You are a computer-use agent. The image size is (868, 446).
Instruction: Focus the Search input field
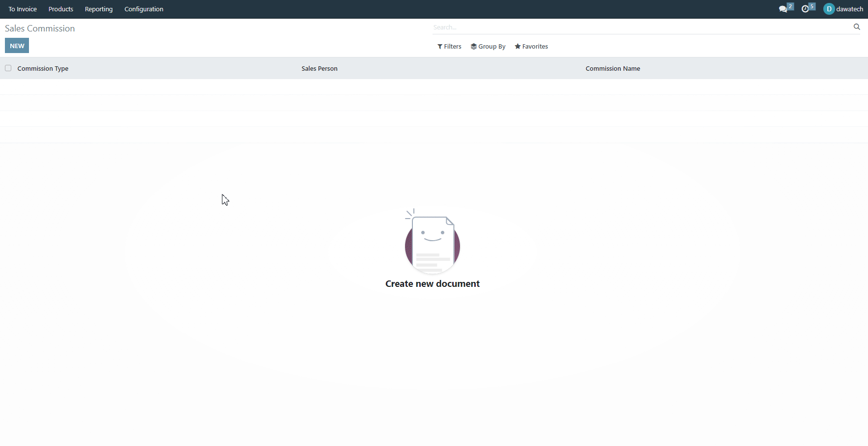click(641, 27)
